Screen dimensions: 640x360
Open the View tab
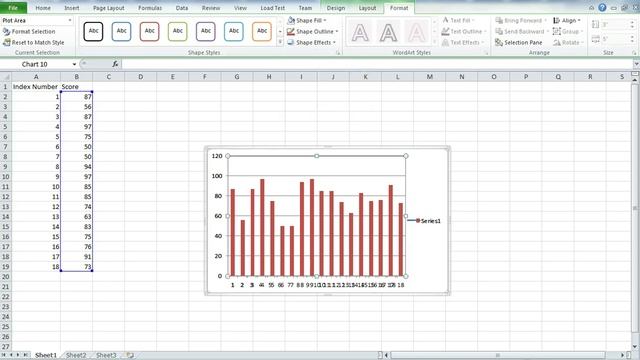tap(240, 8)
